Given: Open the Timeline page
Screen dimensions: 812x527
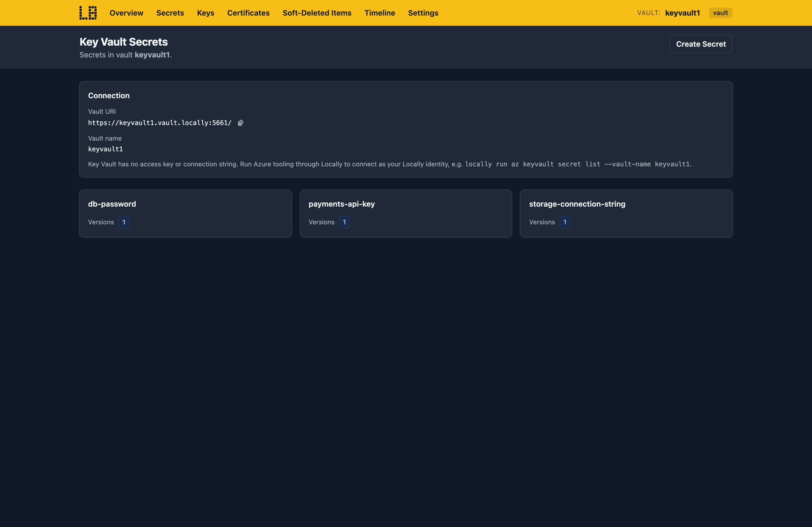Looking at the screenshot, I should click(x=379, y=13).
